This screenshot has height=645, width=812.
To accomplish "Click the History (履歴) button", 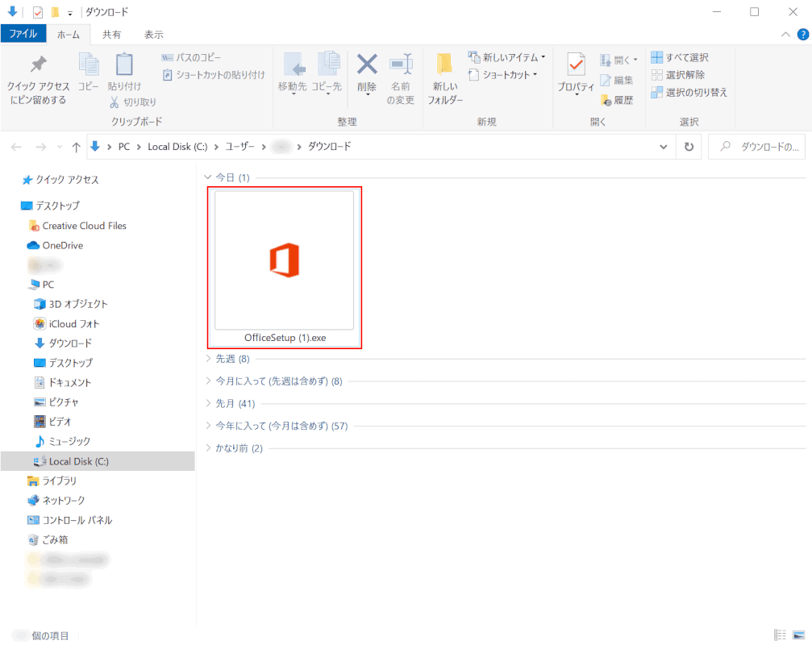I will 616,100.
